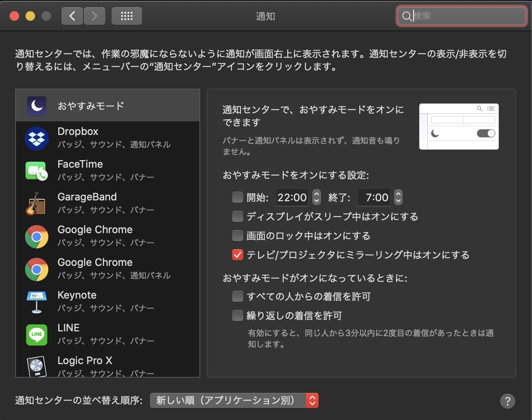The width and height of the screenshot is (532, 420).
Task: Allow すべての人からの着信を許可 checkbox
Action: coord(238,296)
